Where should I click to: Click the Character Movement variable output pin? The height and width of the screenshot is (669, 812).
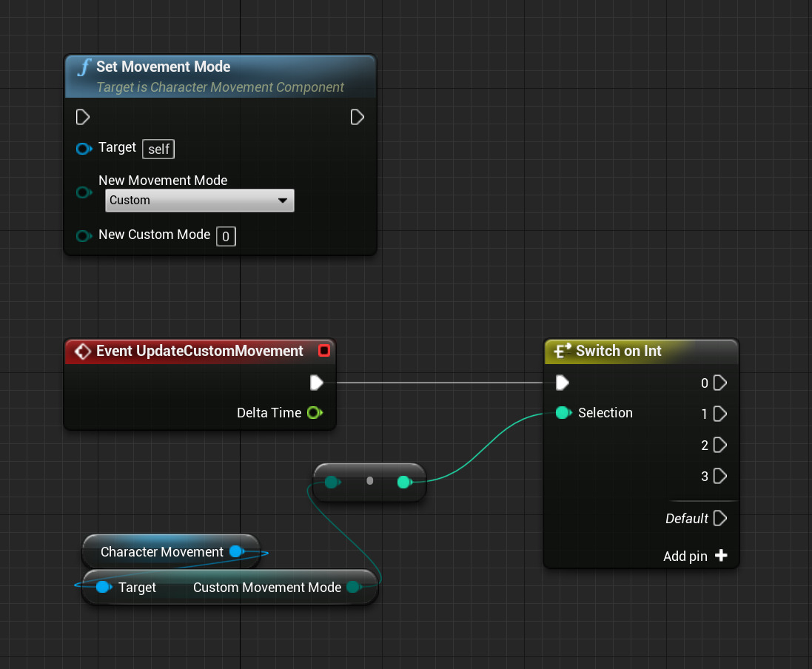236,551
